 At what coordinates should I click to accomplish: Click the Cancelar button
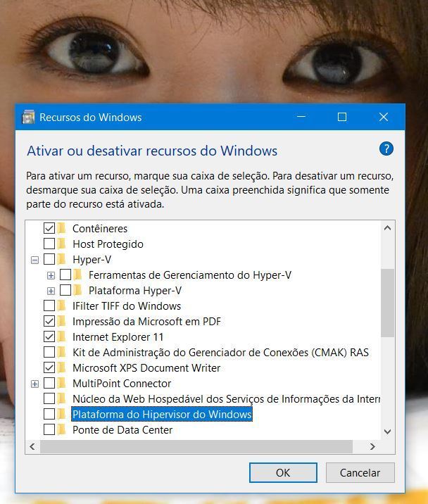(360, 472)
